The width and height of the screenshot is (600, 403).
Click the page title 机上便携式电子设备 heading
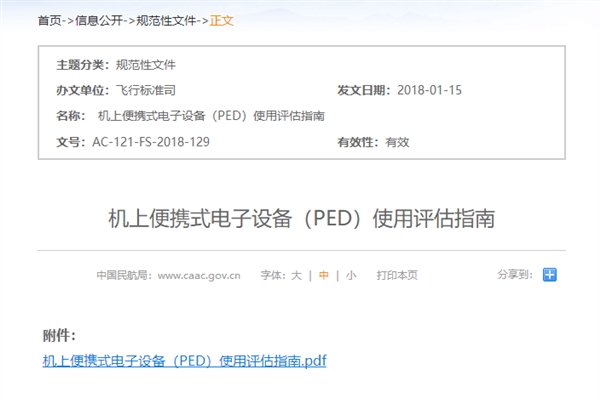tap(301, 217)
